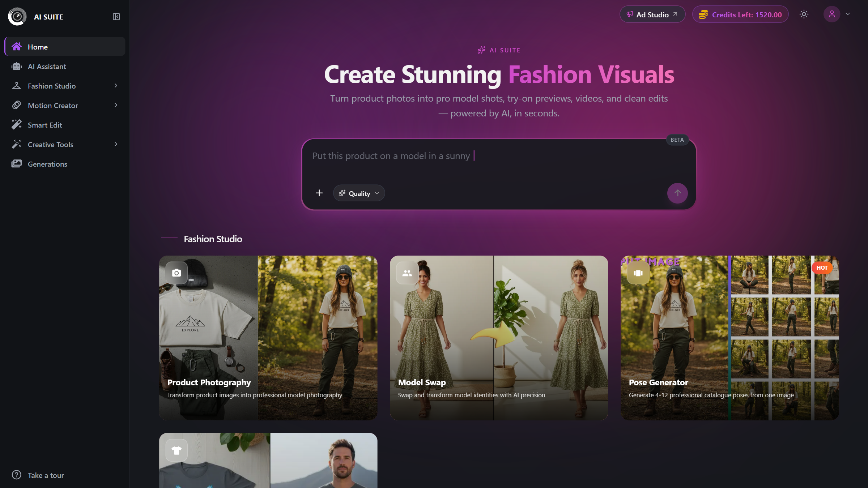The image size is (868, 488).
Task: Click the AI Assistant robot icon
Action: click(x=17, y=66)
